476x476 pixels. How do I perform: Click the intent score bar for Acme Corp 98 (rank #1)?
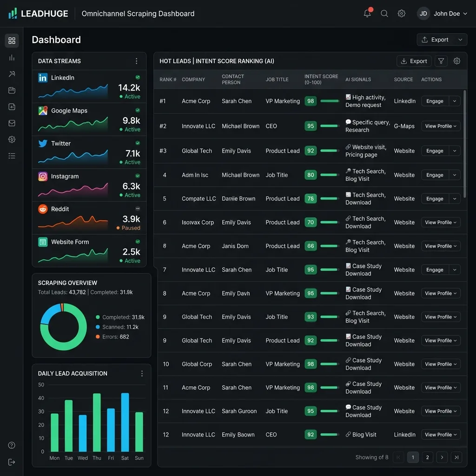(330, 101)
